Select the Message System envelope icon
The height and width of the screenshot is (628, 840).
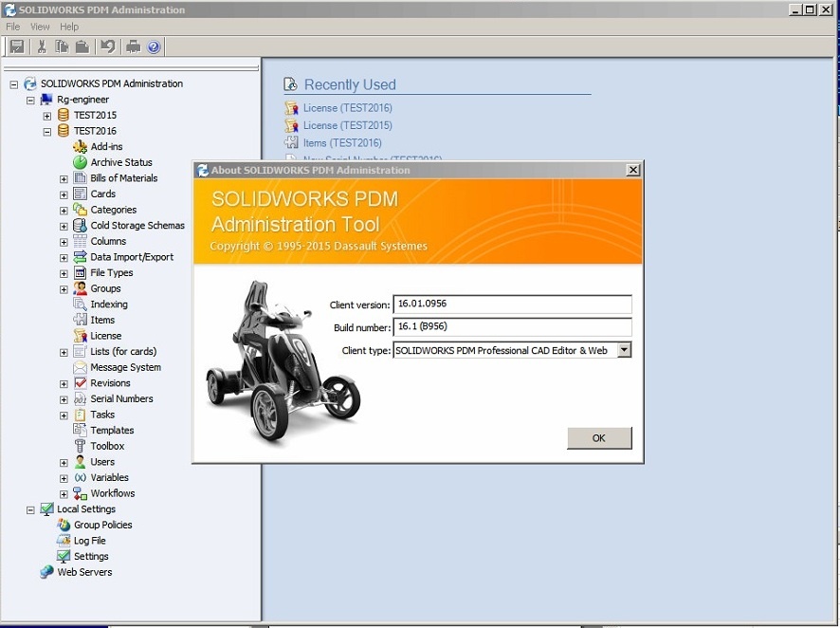(x=80, y=367)
